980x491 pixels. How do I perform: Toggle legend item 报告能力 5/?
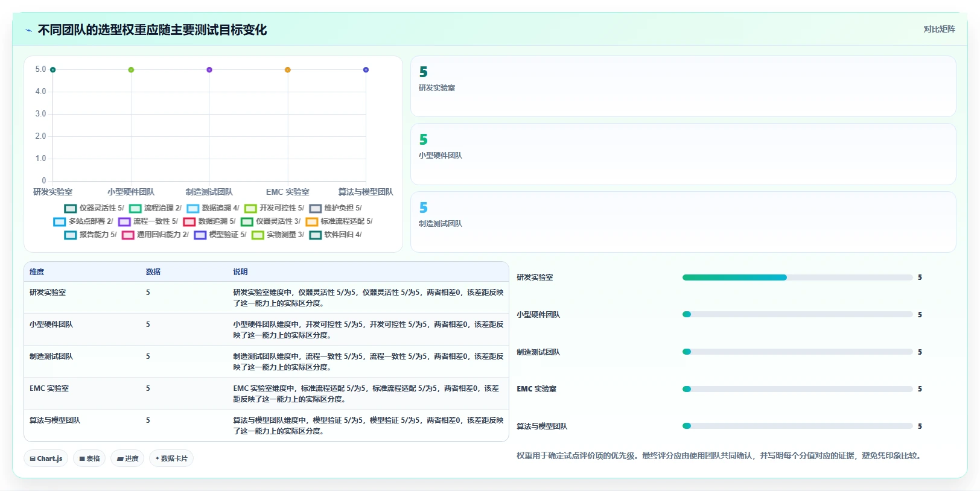coord(91,235)
